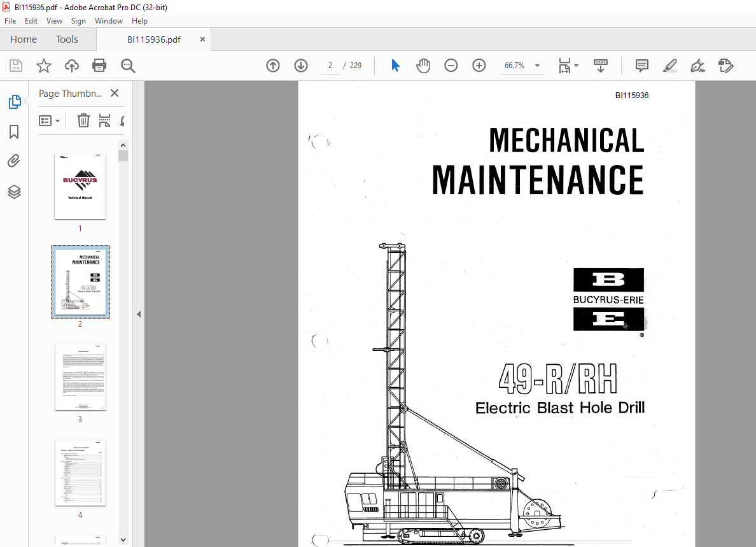Click thumbnails scrollbar down arrow
Viewport: 756px width, 547px height.
(x=123, y=540)
